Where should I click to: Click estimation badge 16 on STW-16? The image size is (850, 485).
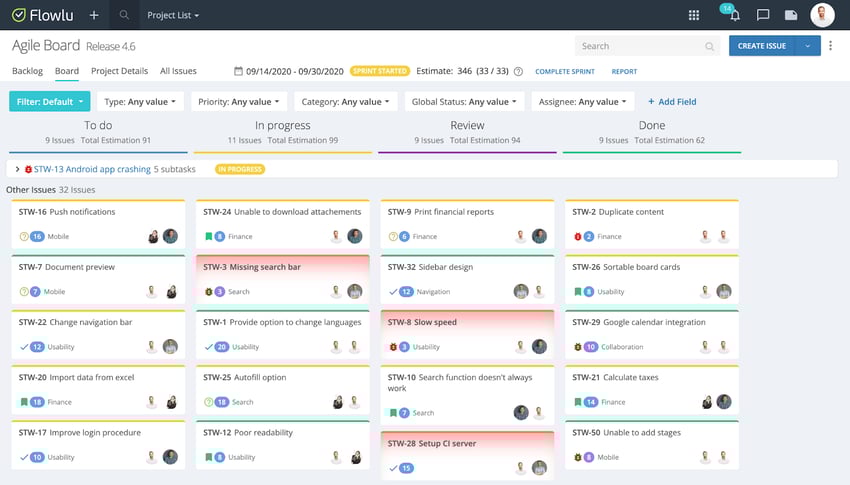[x=37, y=236]
